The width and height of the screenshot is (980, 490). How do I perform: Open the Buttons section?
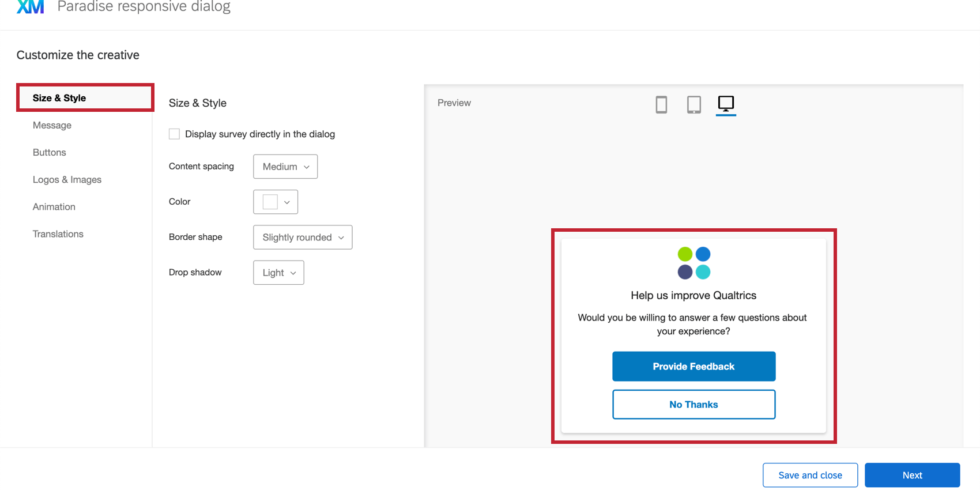[49, 152]
